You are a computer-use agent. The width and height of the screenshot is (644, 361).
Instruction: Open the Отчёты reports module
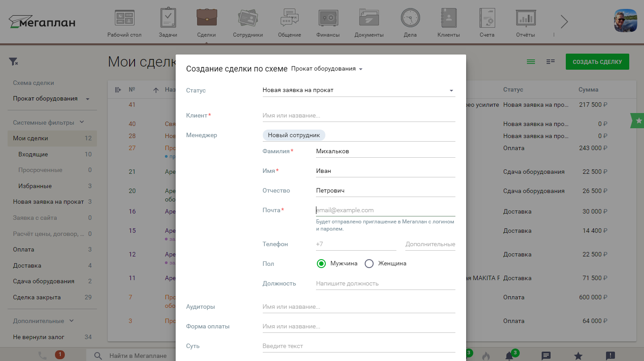click(x=525, y=23)
